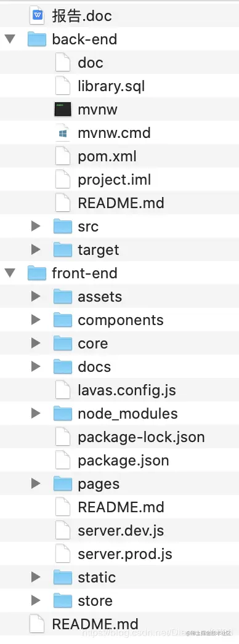Expand the pages folder arrow
This screenshot has width=239, height=644.
pos(36,484)
